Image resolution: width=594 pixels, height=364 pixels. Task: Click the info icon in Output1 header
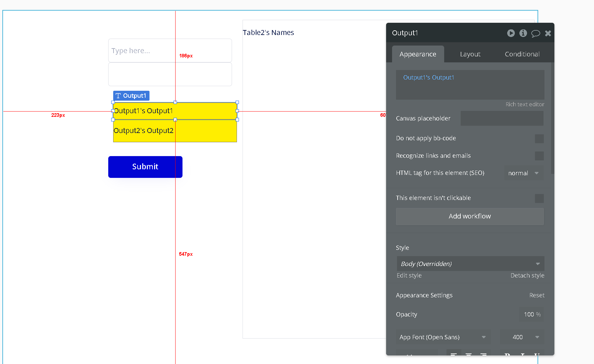(523, 33)
